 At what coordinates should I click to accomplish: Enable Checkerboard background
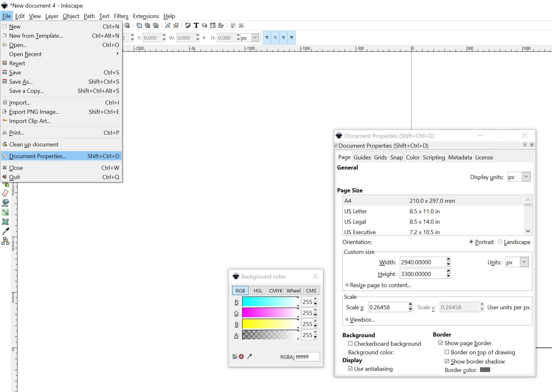coord(350,344)
